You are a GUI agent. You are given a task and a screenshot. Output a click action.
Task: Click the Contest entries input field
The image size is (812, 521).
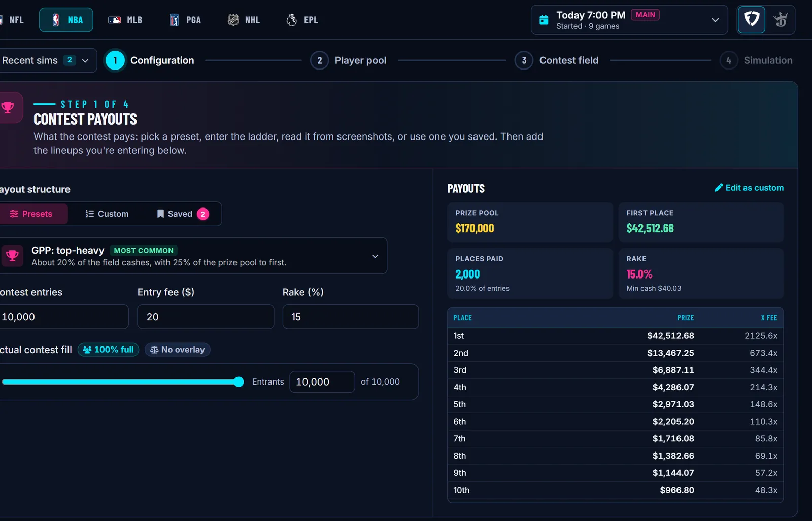64,317
